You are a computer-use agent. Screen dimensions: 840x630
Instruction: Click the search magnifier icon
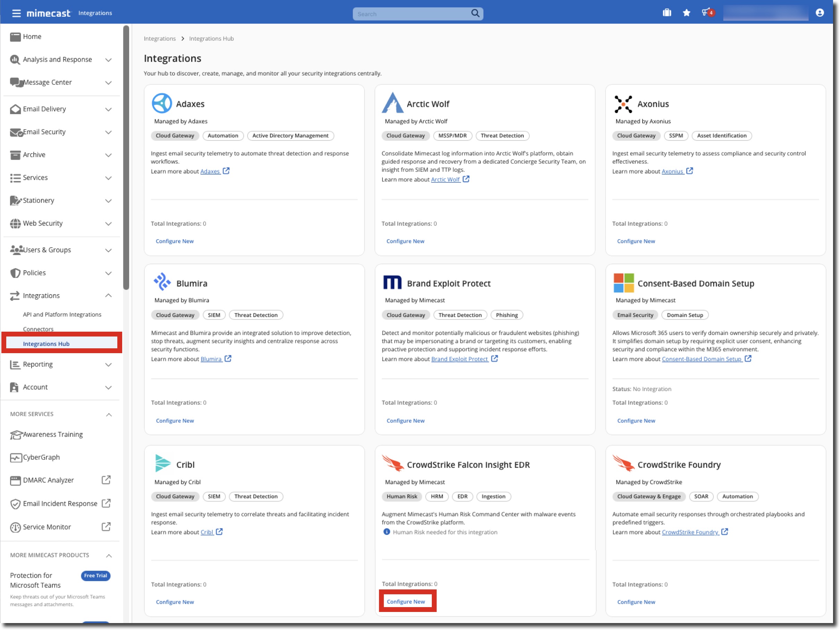pos(475,13)
